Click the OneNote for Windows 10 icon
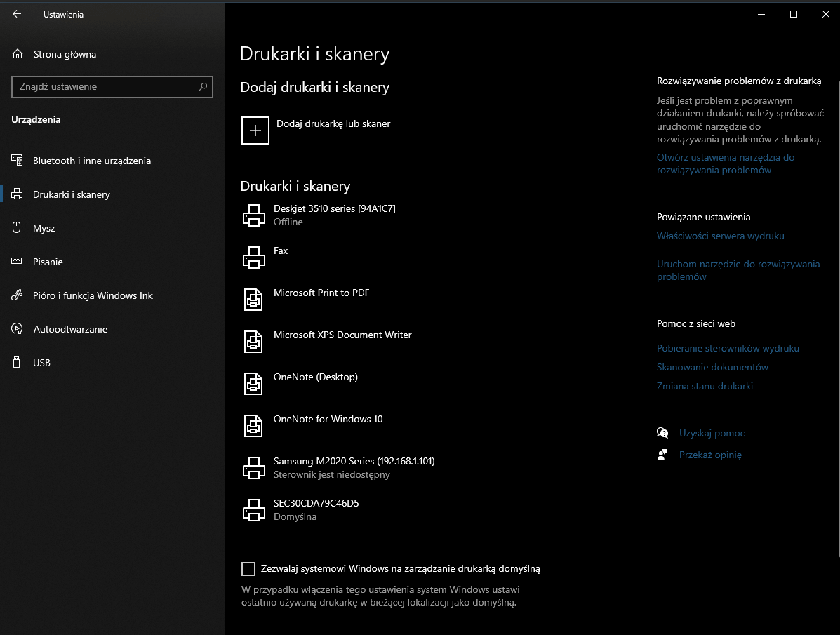Screen dimensions: 840x635 point(253,426)
